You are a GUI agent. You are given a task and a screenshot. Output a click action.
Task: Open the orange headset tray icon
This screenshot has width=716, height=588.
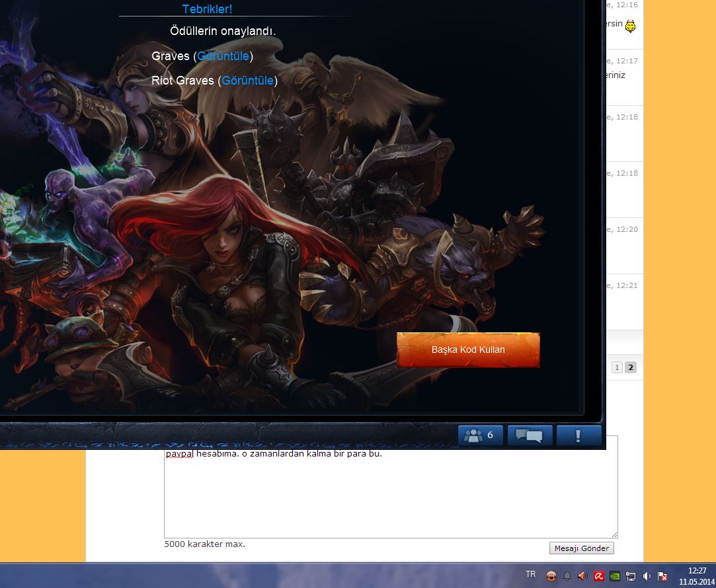click(x=551, y=576)
